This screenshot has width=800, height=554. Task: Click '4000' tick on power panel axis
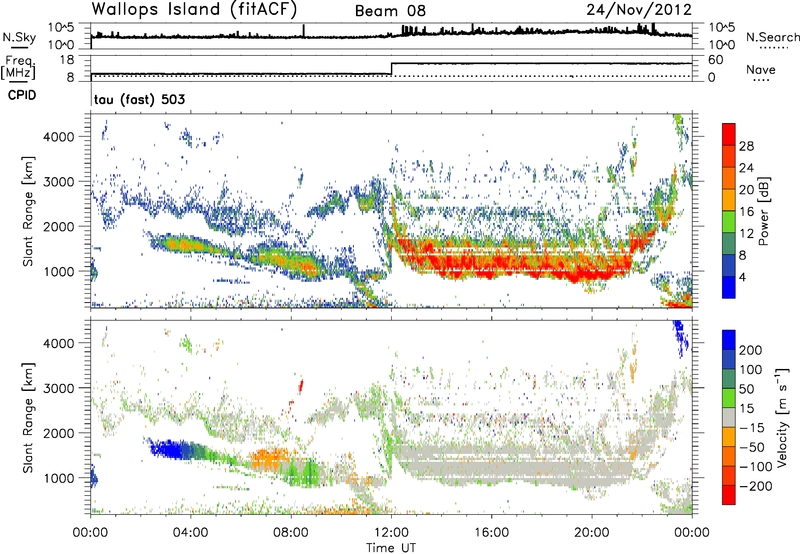point(58,137)
